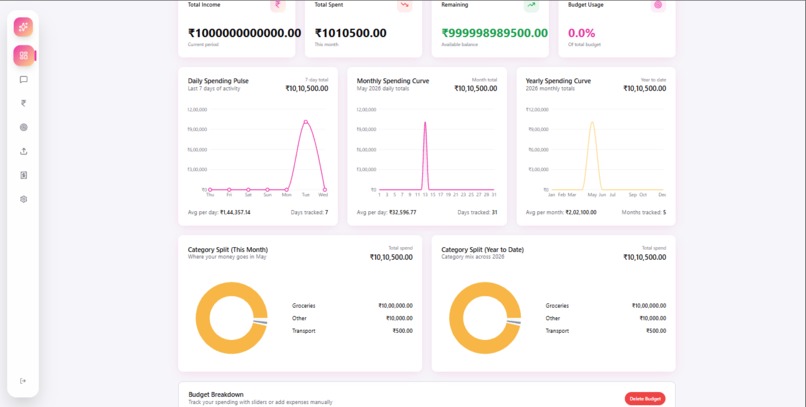Image resolution: width=806 pixels, height=407 pixels.
Task: Click the Yearly Spending Curve title
Action: (x=558, y=81)
